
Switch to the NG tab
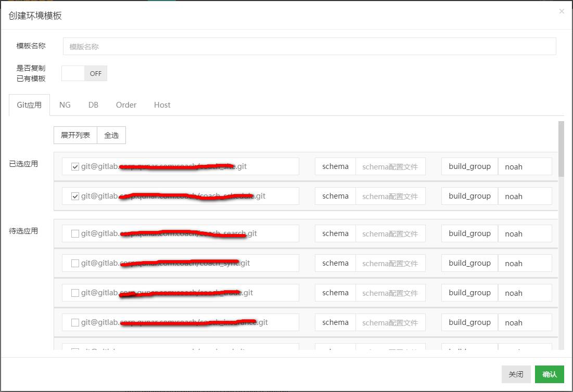[x=65, y=105]
